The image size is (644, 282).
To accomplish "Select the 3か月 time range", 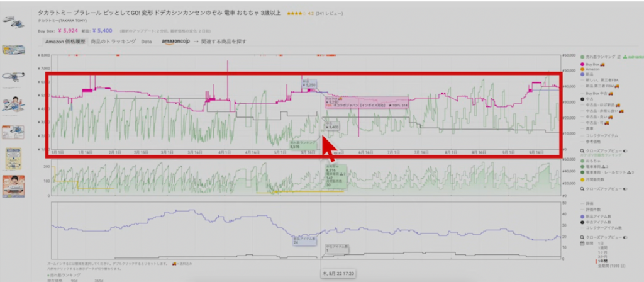I will pos(602,255).
